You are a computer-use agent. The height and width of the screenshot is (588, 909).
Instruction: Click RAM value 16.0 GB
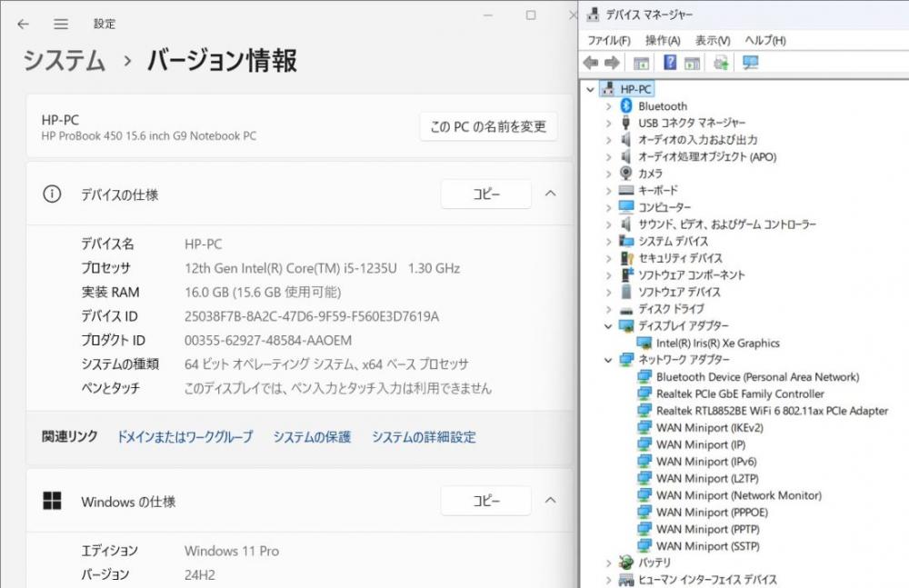coord(263,292)
